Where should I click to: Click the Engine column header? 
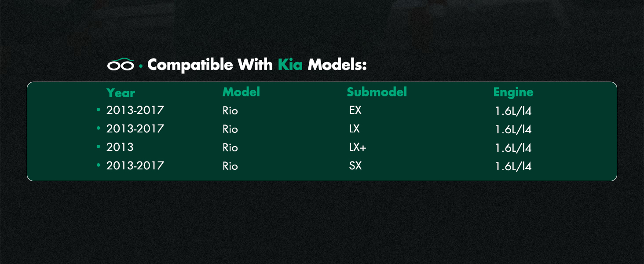click(x=513, y=92)
